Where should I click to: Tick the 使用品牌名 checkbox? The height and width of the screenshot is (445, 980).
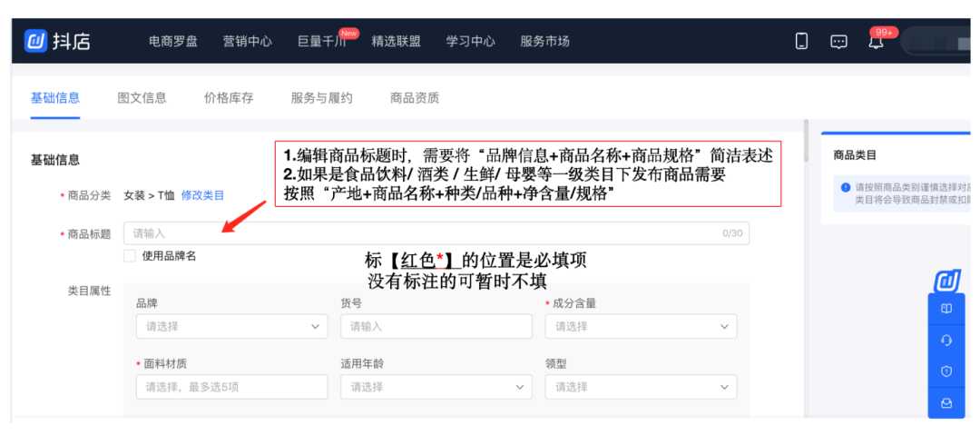(130, 255)
